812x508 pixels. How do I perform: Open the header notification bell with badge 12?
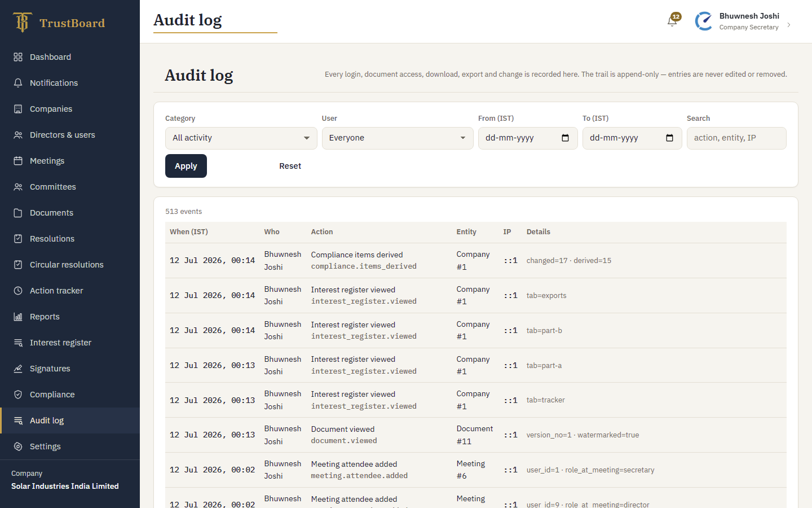click(x=673, y=21)
